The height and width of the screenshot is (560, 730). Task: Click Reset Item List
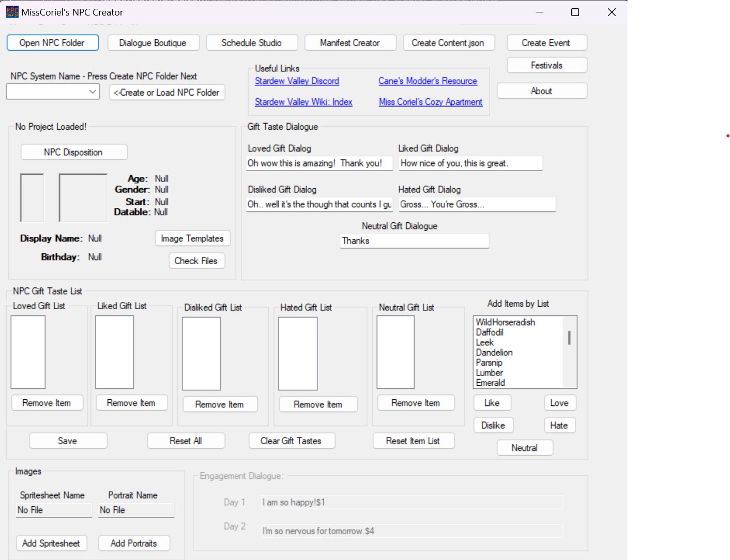pos(414,441)
